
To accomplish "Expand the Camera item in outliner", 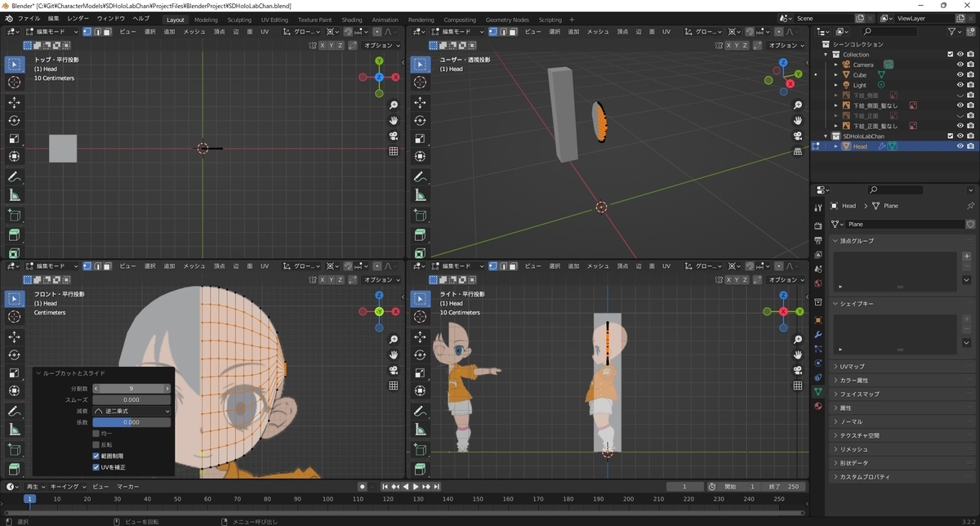I will (836, 65).
